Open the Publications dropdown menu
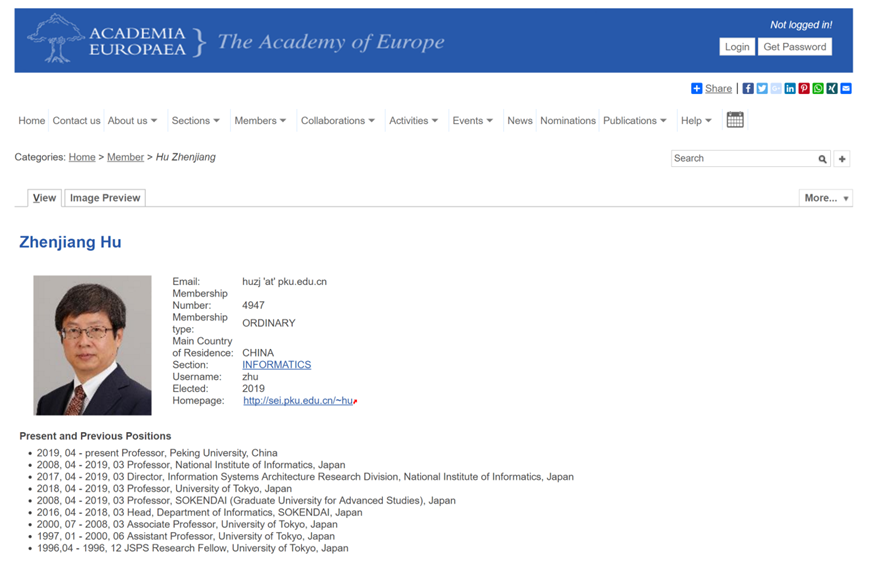Viewport: 869px width, 565px height. coord(635,121)
